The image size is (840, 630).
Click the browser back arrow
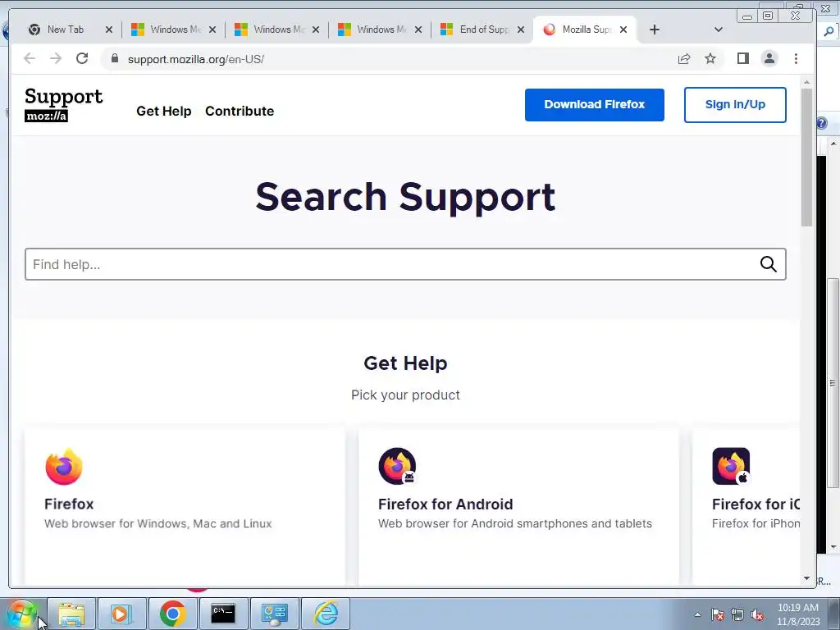(30, 58)
